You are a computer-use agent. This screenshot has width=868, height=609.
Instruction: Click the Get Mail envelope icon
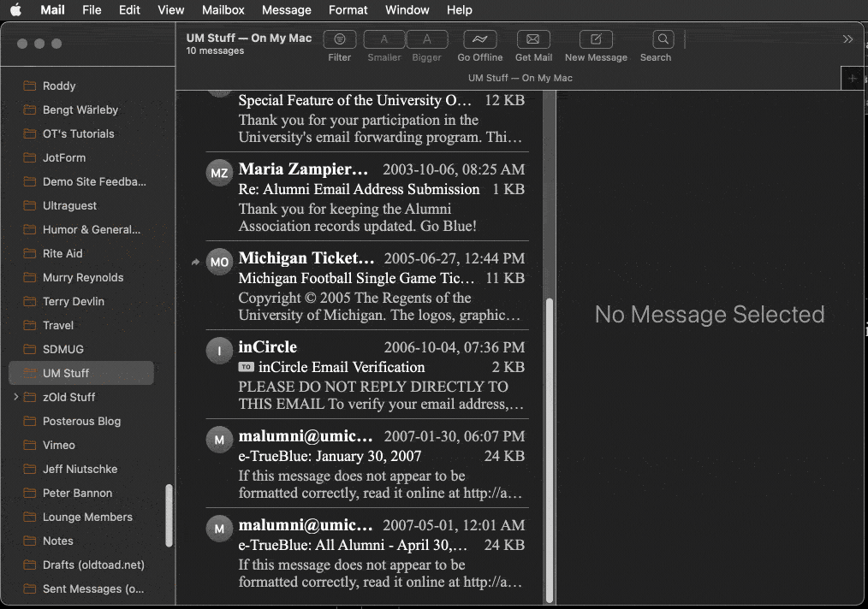click(533, 39)
